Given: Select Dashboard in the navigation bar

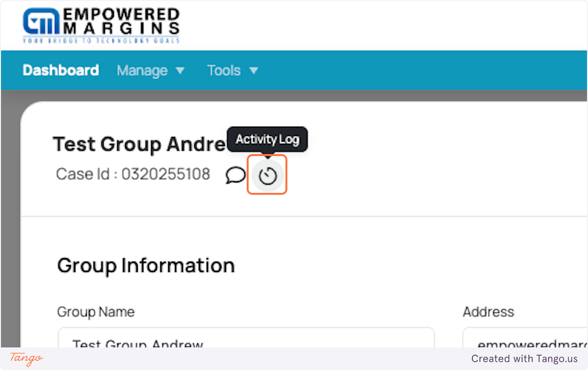Looking at the screenshot, I should pyautogui.click(x=60, y=70).
